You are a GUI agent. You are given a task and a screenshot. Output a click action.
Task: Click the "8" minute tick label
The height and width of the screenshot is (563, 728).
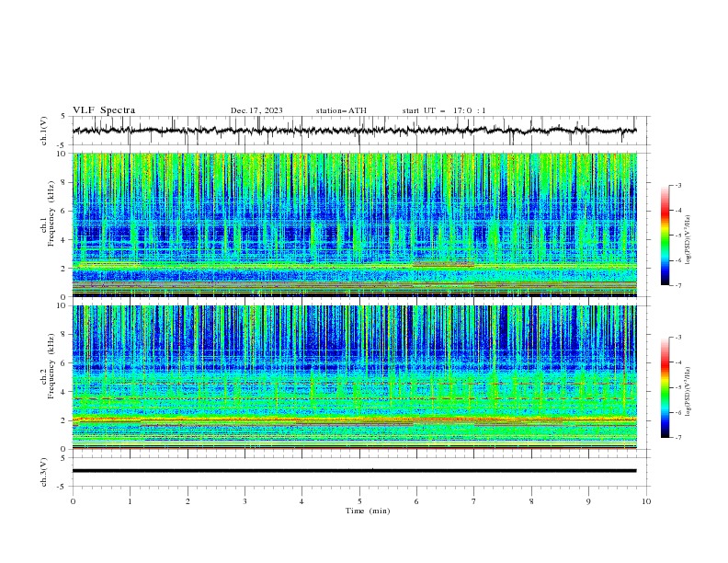pos(531,501)
